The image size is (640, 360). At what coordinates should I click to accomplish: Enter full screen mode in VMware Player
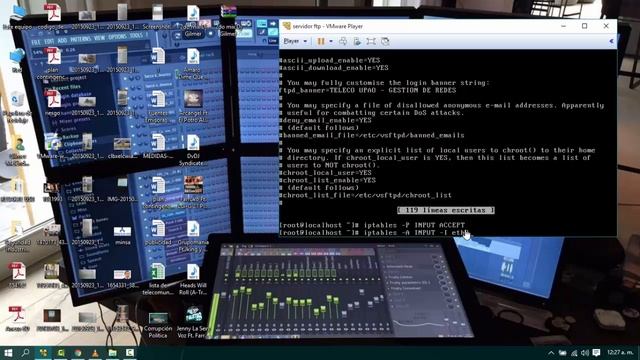click(x=371, y=41)
